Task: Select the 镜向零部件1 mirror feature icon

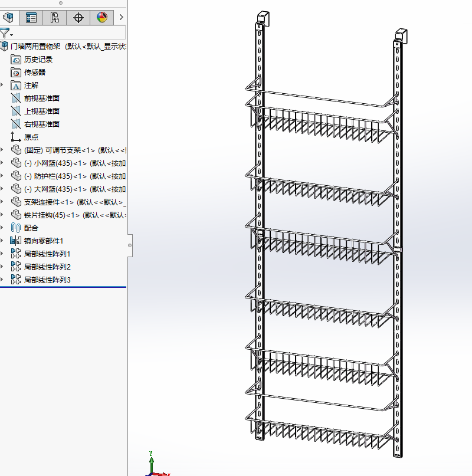Action: pos(16,241)
